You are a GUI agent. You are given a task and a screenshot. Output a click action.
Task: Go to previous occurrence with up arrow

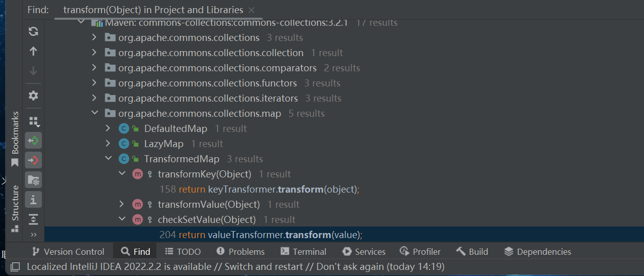[33, 51]
